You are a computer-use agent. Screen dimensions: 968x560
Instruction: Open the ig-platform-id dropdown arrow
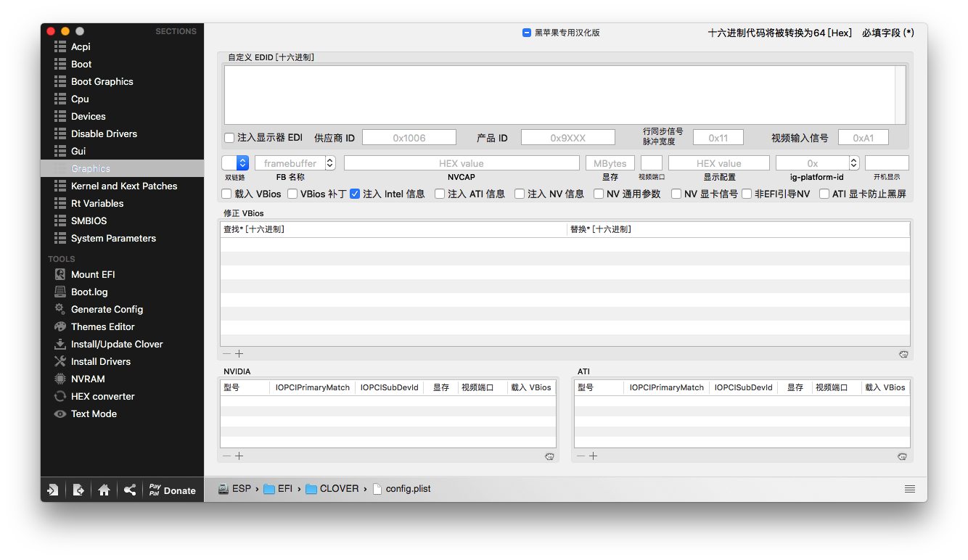click(x=854, y=163)
